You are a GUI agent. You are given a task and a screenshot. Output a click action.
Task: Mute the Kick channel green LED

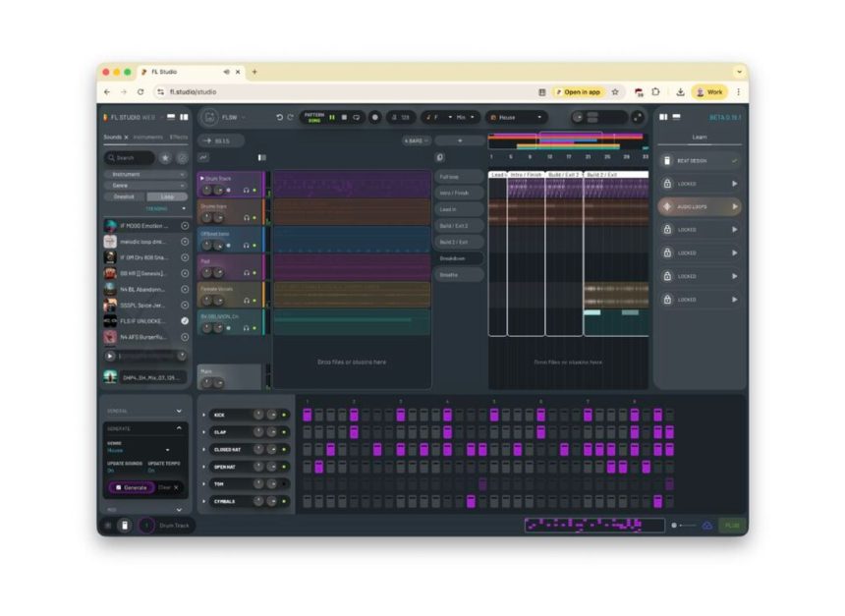(284, 415)
